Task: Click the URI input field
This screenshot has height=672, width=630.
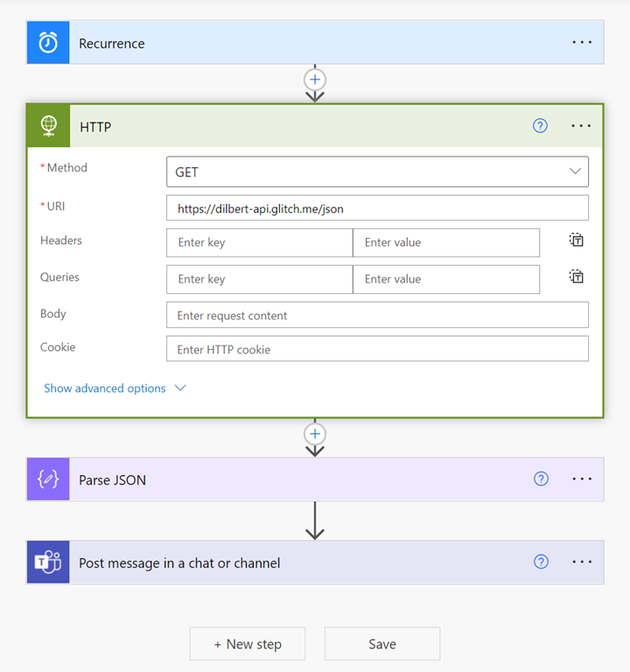Action: (377, 208)
